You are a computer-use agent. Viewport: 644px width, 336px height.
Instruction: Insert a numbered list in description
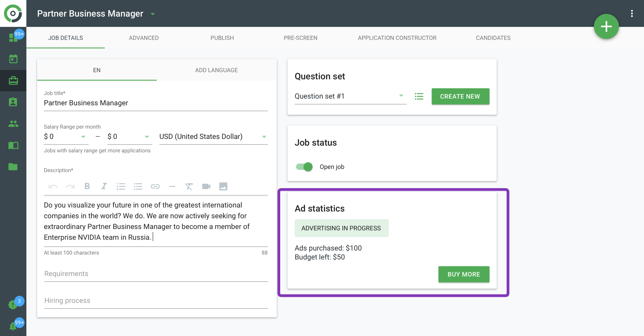pyautogui.click(x=121, y=186)
